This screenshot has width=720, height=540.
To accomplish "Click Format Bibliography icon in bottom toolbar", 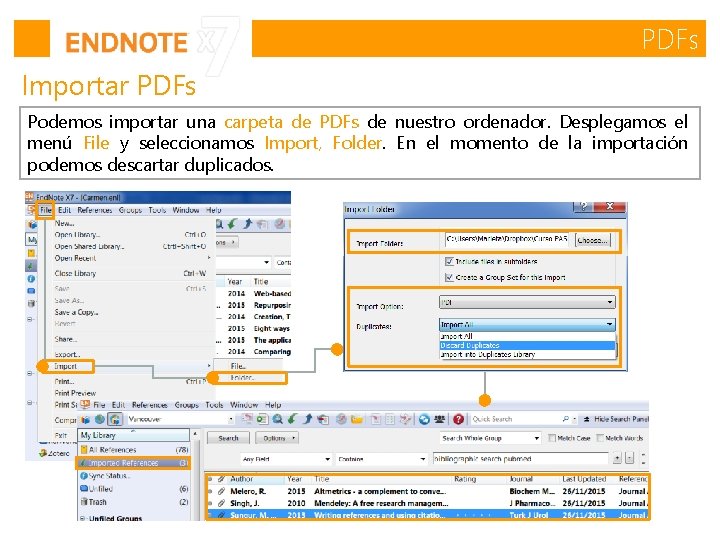I will coord(390,419).
